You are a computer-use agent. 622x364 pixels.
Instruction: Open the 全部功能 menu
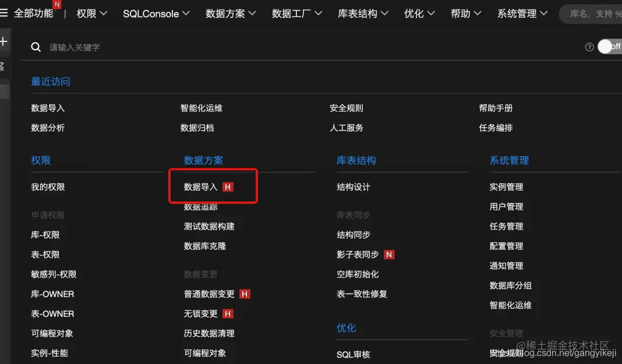[x=33, y=13]
